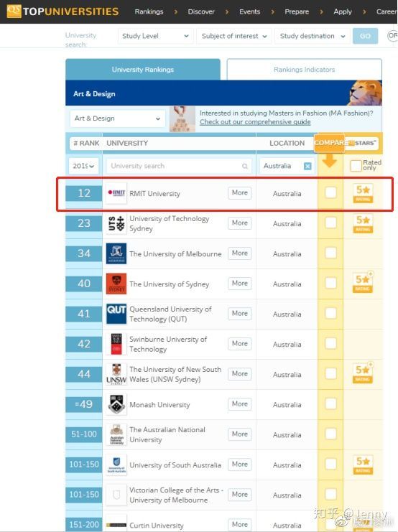398x532 pixels.
Task: Click RMIT's 5-star rating badge
Action: (x=363, y=193)
